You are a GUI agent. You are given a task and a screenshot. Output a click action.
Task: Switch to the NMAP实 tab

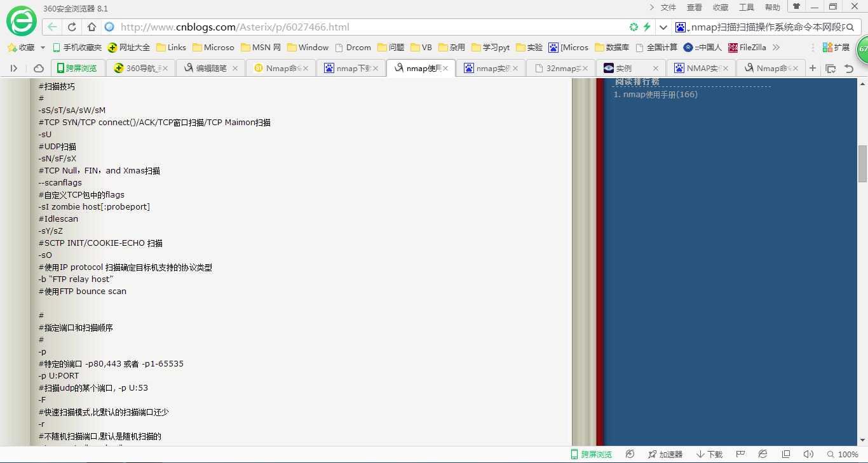[702, 68]
